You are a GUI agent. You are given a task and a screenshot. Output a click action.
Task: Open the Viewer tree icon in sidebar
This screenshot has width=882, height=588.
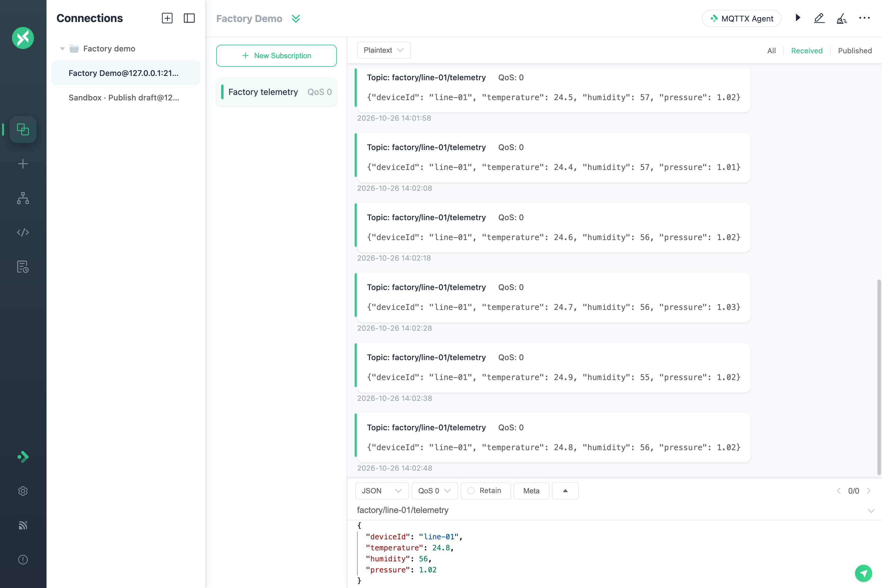pos(23,198)
